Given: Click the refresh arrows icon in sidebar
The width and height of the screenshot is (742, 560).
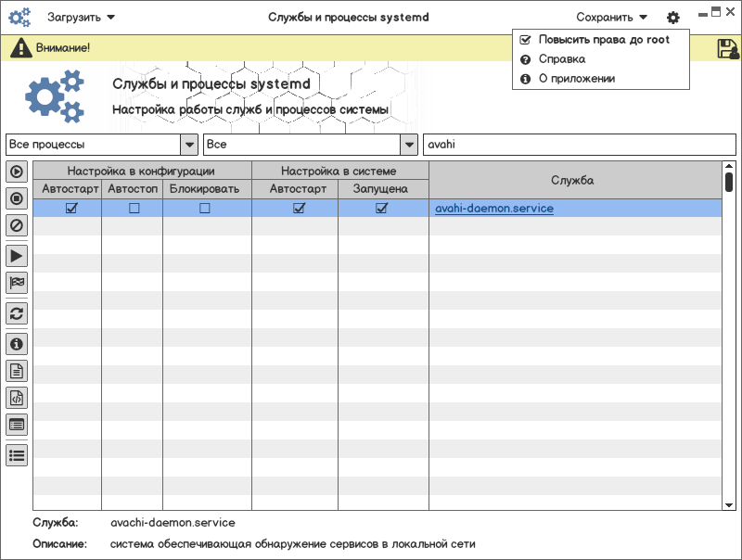Looking at the screenshot, I should pyautogui.click(x=17, y=312).
